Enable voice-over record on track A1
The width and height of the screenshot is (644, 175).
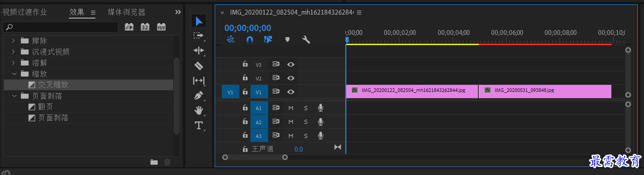321,108
